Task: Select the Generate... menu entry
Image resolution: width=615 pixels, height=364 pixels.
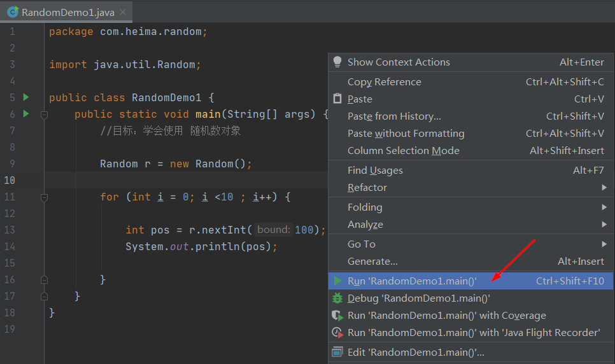Action: tap(372, 262)
